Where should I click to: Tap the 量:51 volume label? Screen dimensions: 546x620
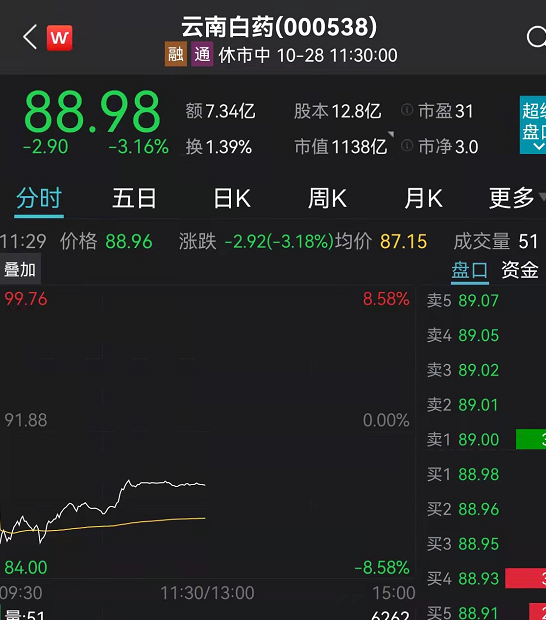[x=25, y=615]
